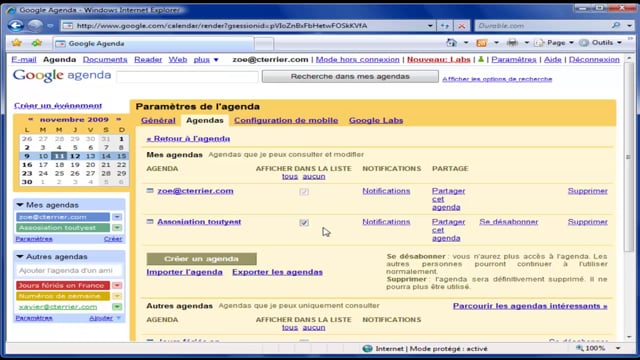Click Retour à l'agenda link
640x360 pixels.
coord(188,138)
